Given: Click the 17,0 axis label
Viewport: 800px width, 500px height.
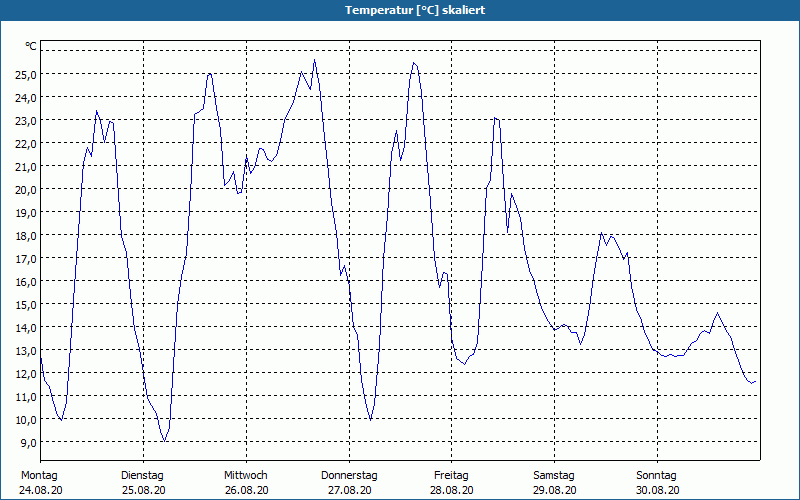Looking at the screenshot, I should pos(25,258).
